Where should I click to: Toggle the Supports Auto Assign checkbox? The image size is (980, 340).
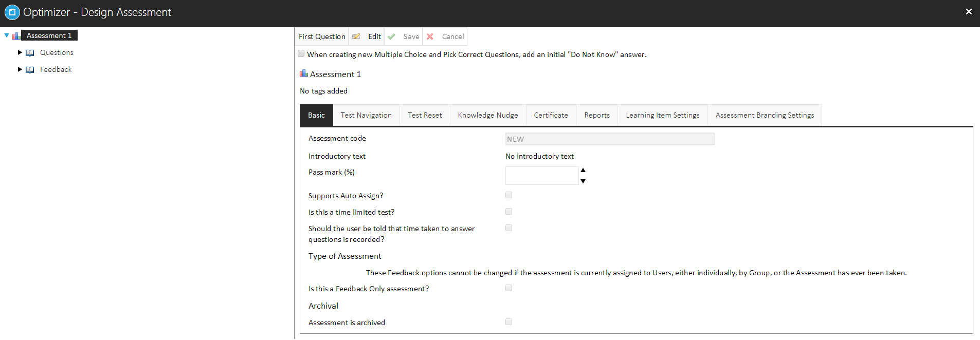(509, 195)
